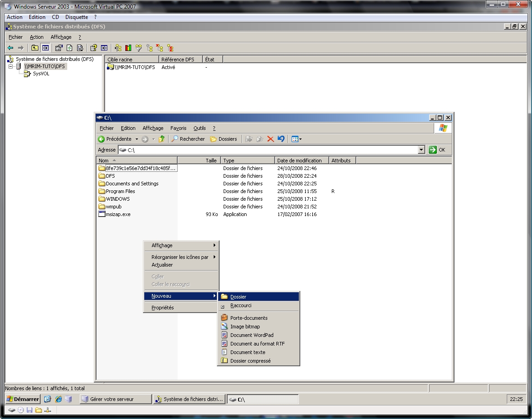Screen dimensions: 532x419
Task: Sort by Date de modification column header
Action: (x=302, y=161)
